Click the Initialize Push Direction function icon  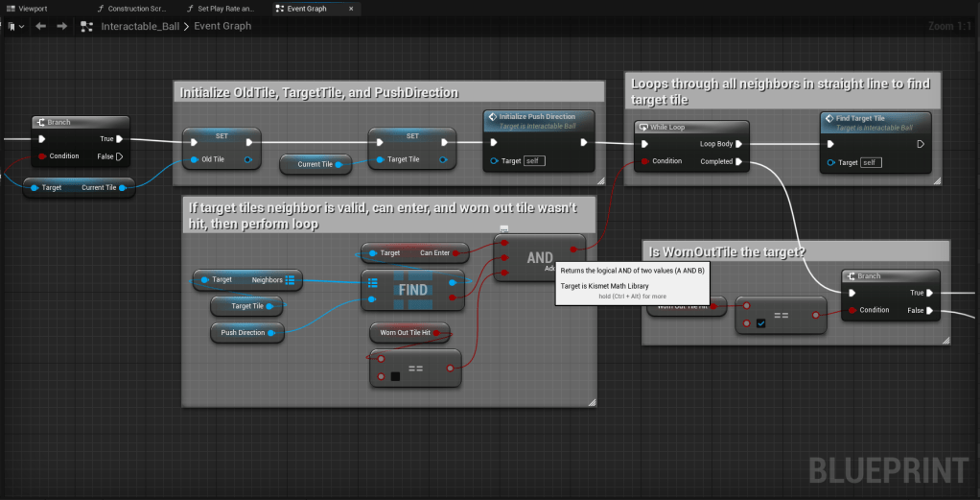(x=492, y=116)
